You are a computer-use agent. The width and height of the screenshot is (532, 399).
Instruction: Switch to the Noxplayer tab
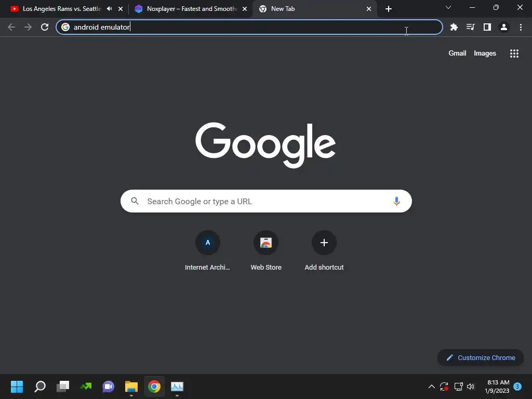192,9
